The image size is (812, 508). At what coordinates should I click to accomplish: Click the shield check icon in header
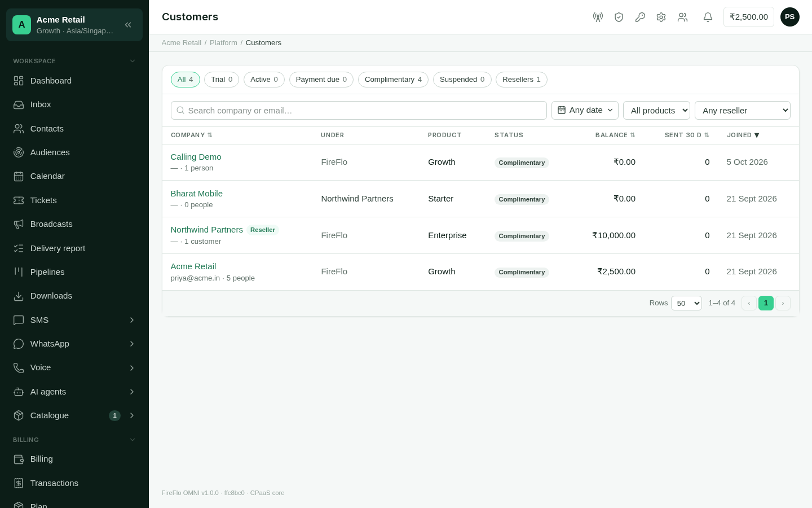click(619, 17)
